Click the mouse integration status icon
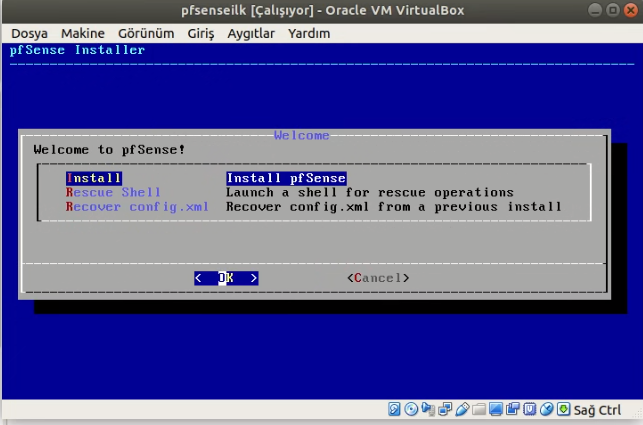The image size is (643, 425). coord(547,409)
